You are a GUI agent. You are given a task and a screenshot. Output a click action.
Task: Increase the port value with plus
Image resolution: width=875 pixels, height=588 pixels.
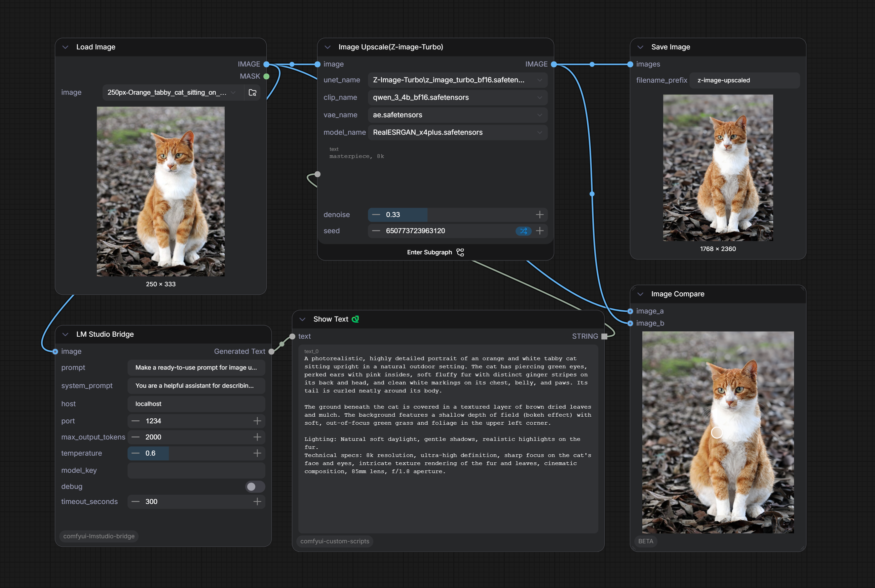(x=257, y=421)
